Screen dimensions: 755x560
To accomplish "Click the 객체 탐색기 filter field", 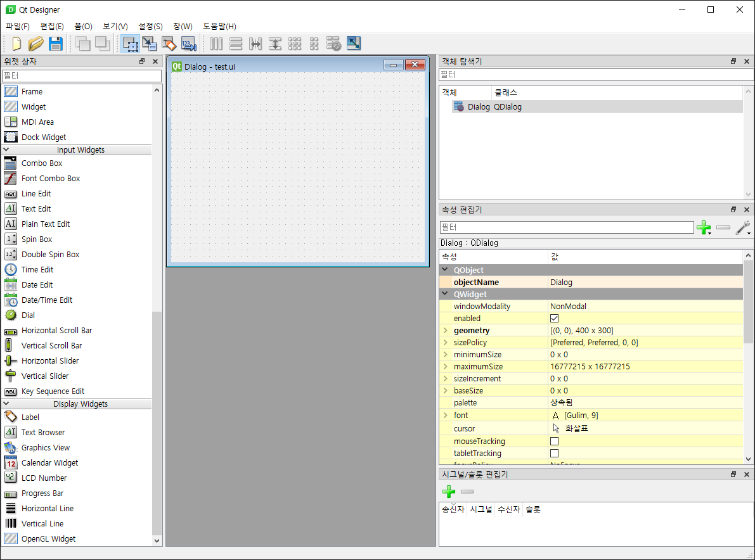I will click(x=596, y=75).
